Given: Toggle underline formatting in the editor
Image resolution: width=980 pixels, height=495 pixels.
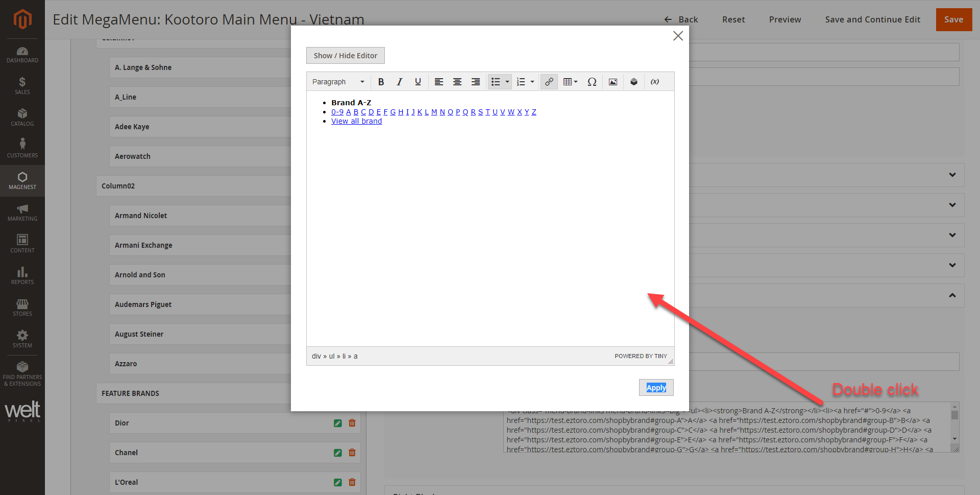Looking at the screenshot, I should tap(418, 82).
